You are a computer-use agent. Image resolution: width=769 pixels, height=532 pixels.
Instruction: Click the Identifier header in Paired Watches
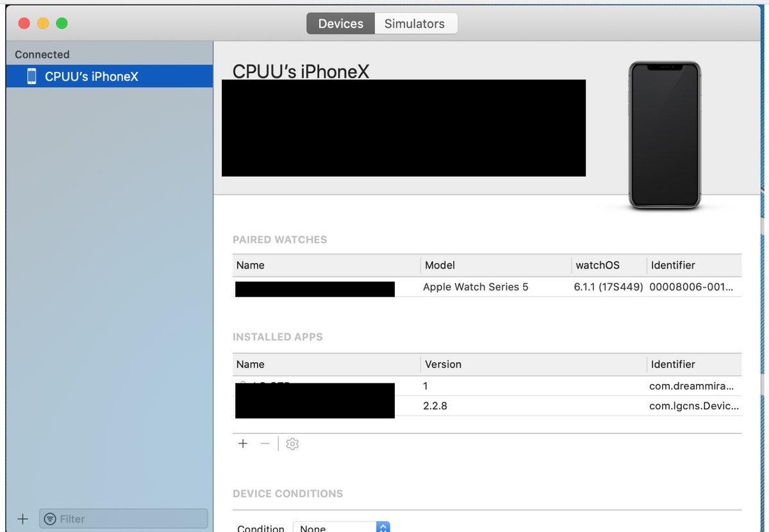[x=694, y=265]
